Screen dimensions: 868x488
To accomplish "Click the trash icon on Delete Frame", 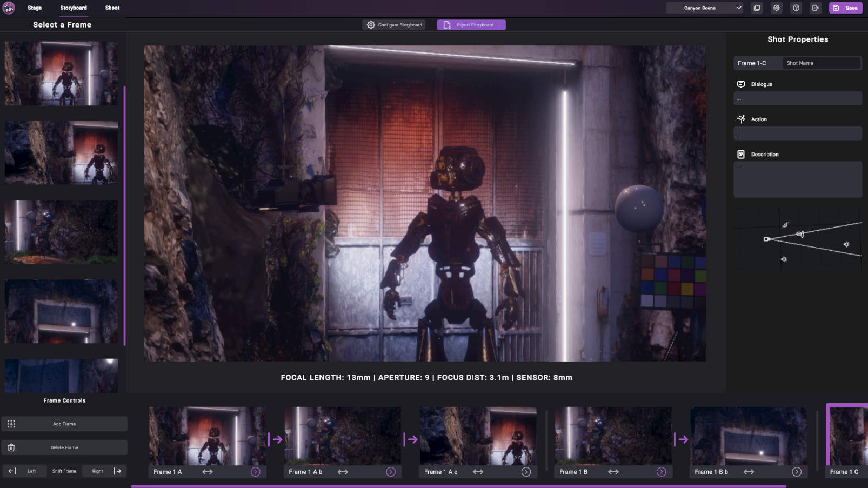I will [11, 447].
